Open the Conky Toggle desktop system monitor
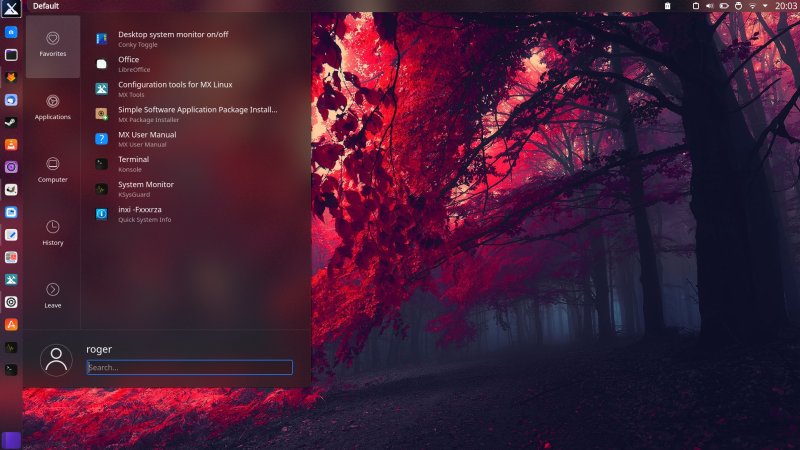 pyautogui.click(x=172, y=38)
